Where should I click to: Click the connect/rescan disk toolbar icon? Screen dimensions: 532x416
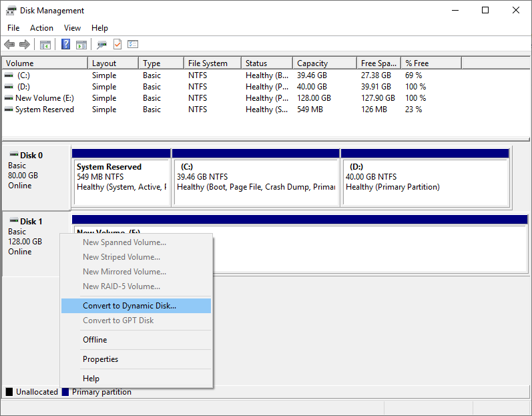click(x=101, y=45)
